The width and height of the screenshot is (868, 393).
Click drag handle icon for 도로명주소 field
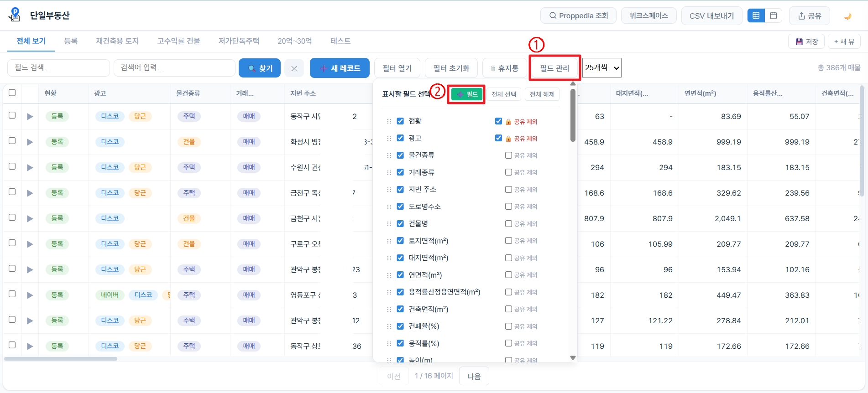pyautogui.click(x=389, y=207)
